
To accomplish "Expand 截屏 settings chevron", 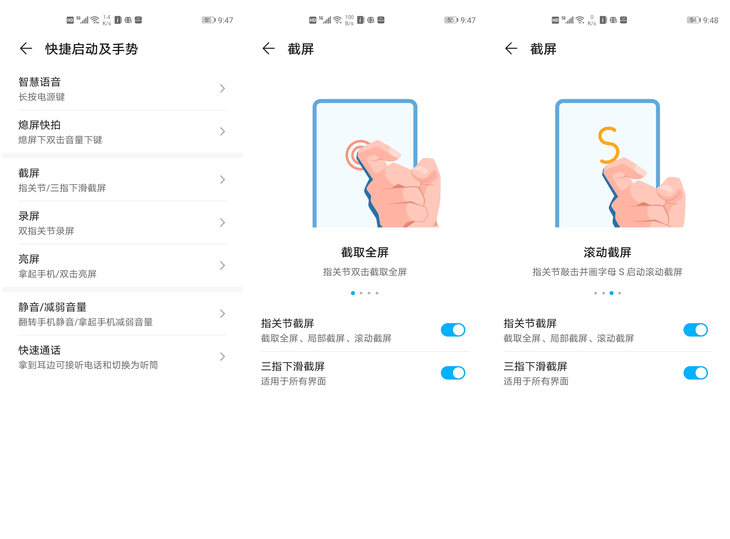I will tap(223, 180).
